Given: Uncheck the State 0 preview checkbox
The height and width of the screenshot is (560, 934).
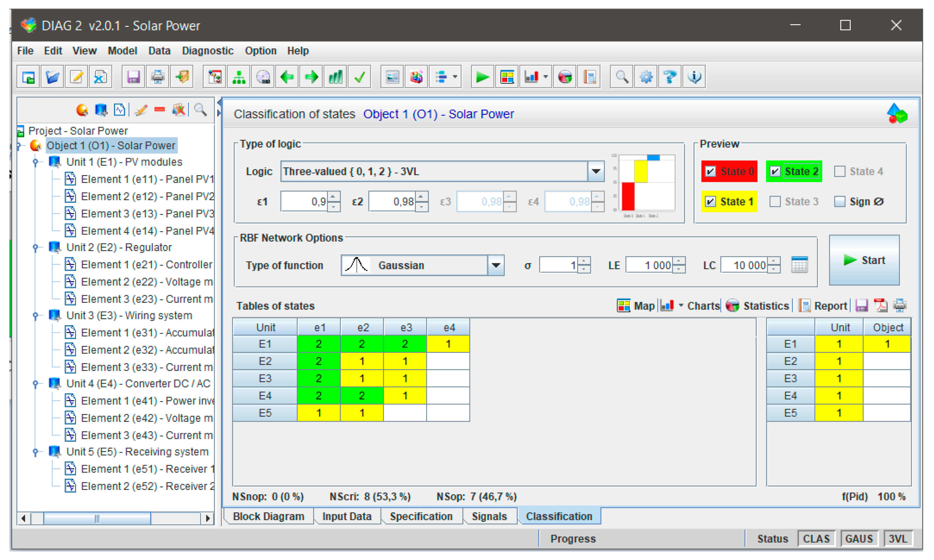Looking at the screenshot, I should click(710, 171).
